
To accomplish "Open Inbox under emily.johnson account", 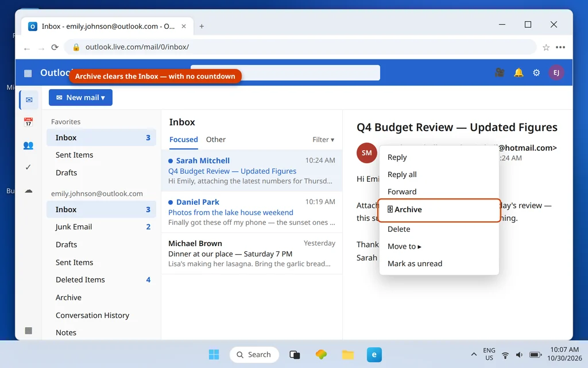I will (101, 209).
